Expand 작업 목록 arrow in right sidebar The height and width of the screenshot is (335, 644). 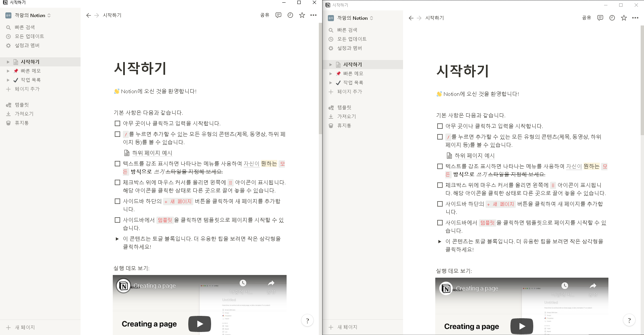pyautogui.click(x=331, y=83)
